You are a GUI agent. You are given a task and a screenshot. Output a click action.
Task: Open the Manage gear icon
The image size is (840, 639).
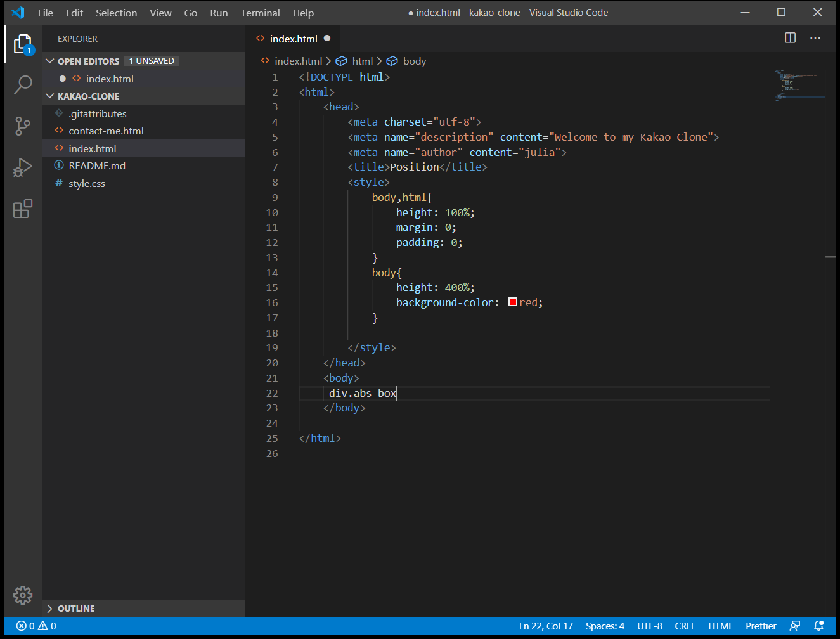click(x=23, y=595)
